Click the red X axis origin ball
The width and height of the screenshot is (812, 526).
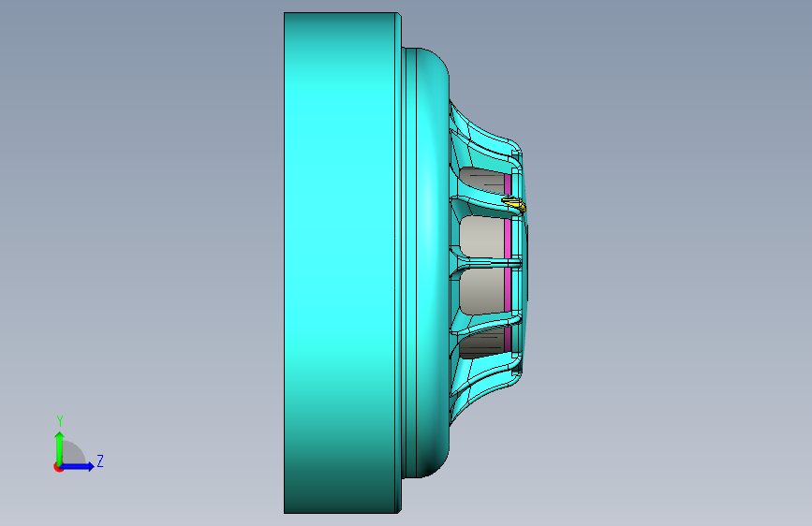(x=58, y=467)
